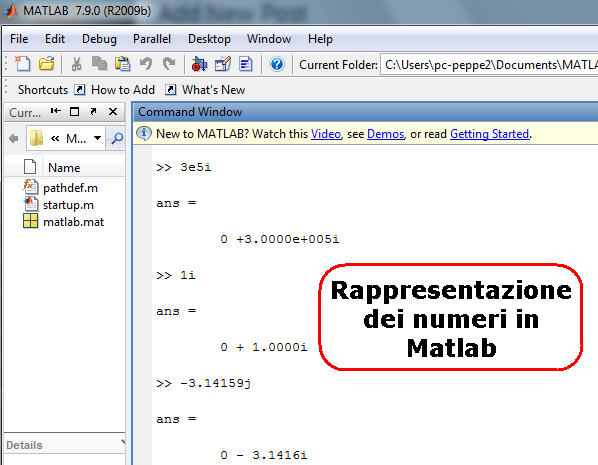Click the path breadcrumb chevron «
Screen dimensions: 598x465
coord(55,138)
